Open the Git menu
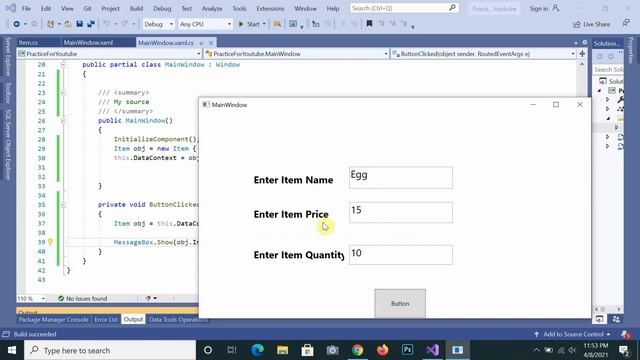Screen dimensions: 640x360 pyautogui.click(x=87, y=8)
